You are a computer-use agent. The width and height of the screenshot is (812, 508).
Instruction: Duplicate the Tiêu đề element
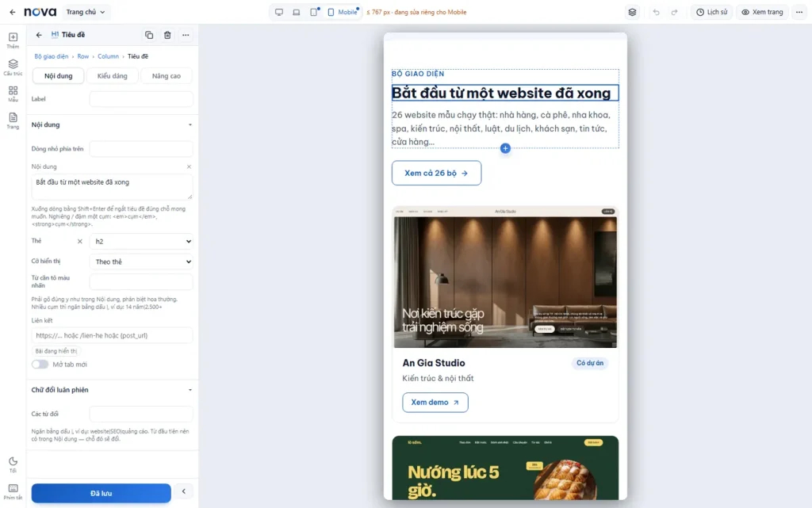point(149,35)
